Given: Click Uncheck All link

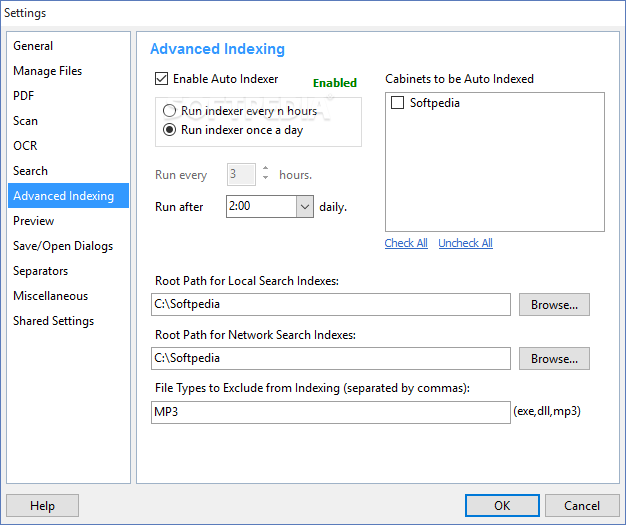Looking at the screenshot, I should click(x=466, y=243).
